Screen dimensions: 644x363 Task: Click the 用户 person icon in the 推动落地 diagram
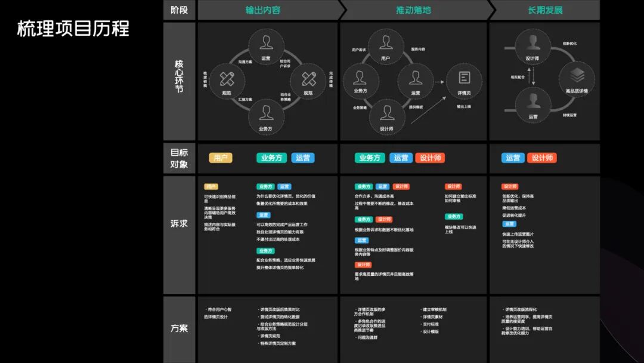pos(386,42)
